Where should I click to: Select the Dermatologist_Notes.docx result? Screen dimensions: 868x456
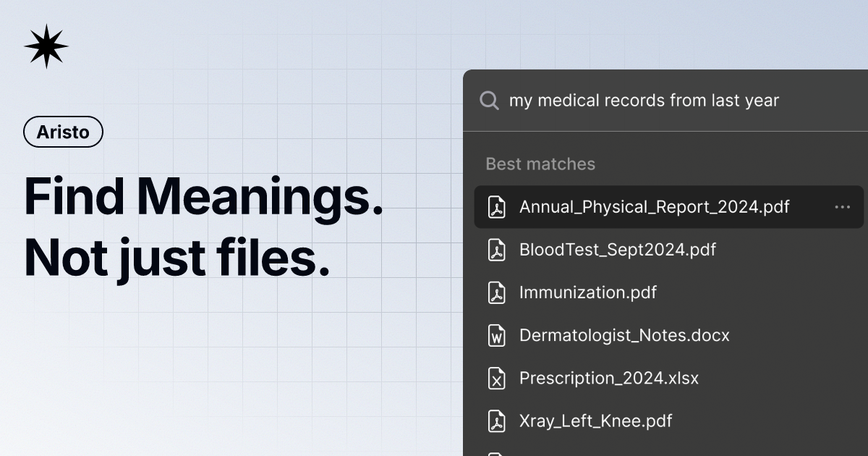tap(624, 335)
